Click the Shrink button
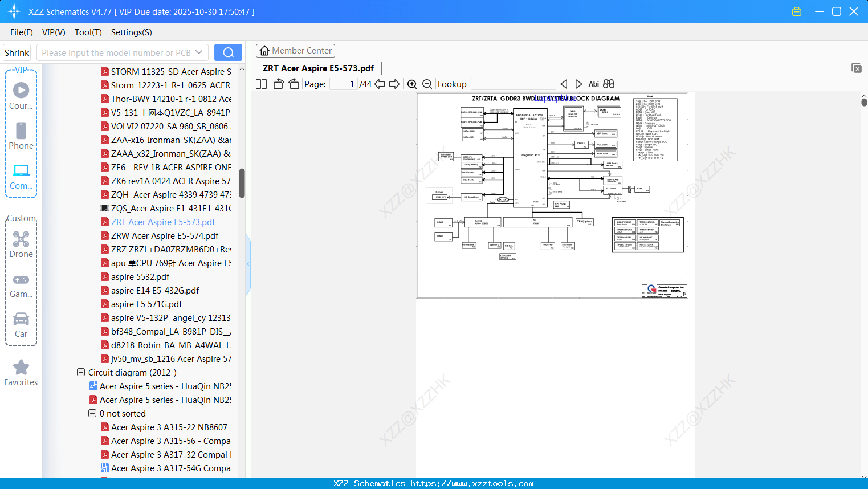The width and height of the screenshot is (868, 489). [17, 52]
